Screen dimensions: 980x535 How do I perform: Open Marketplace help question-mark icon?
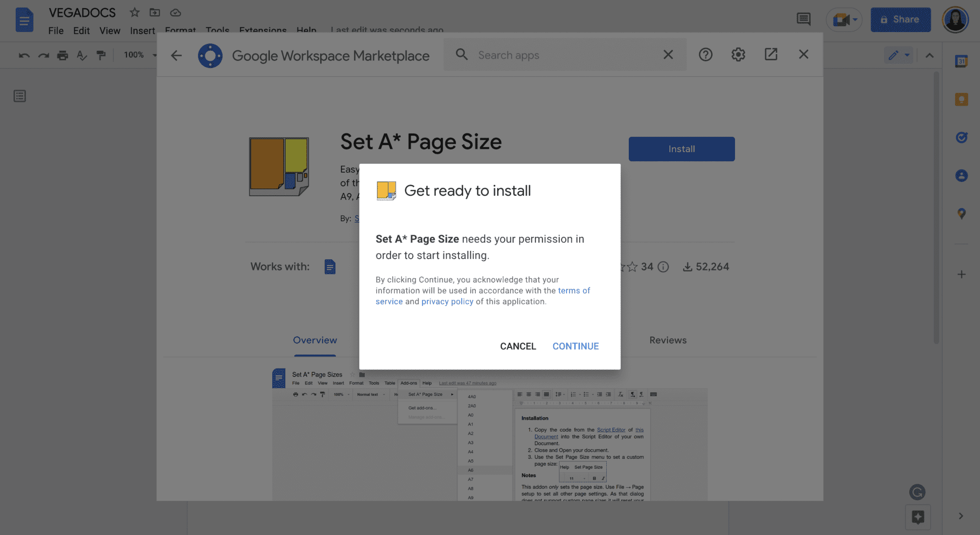(x=705, y=55)
